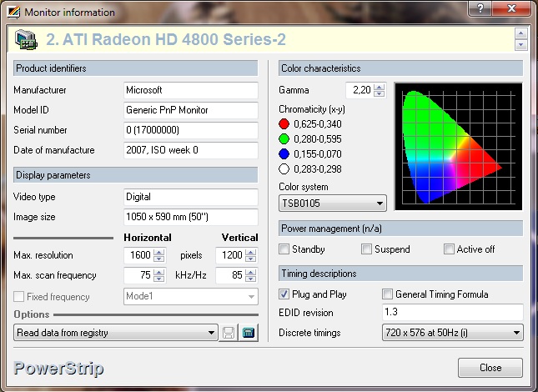Increase vertical max resolution 1200
This screenshot has height=392, width=538.
[x=251, y=253]
